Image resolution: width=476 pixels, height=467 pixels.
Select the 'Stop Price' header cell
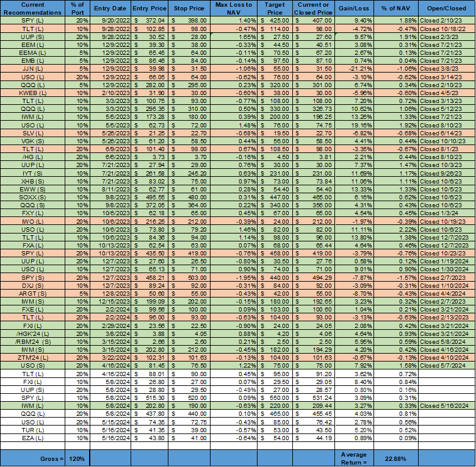189,9
